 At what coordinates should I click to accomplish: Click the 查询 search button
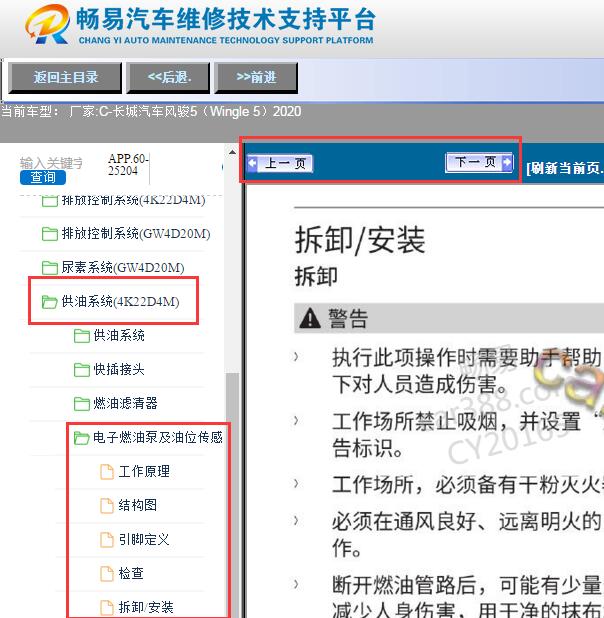(x=43, y=177)
